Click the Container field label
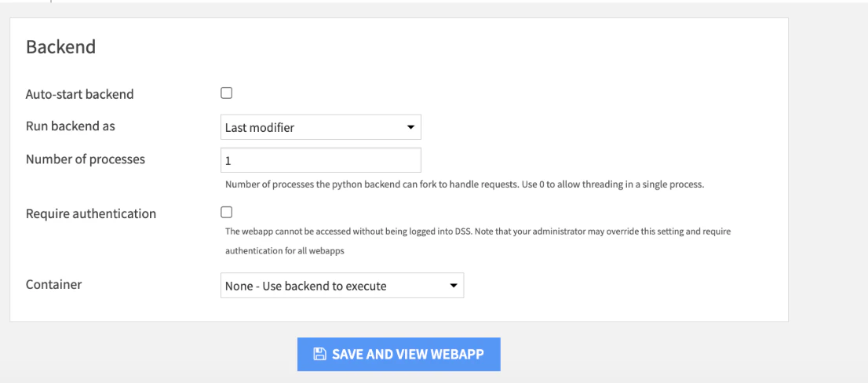Screen dimensions: 868x383 (x=53, y=284)
